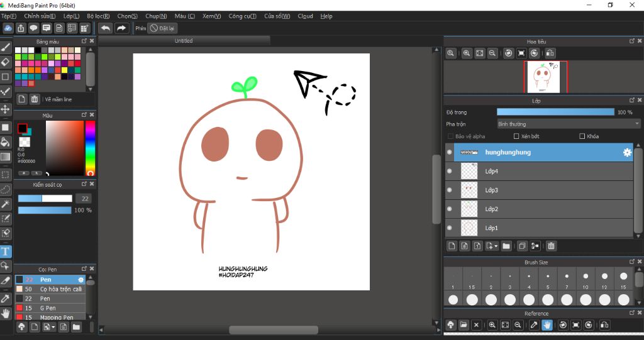Select the Bucket fill tool
644x340 pixels.
click(x=5, y=142)
